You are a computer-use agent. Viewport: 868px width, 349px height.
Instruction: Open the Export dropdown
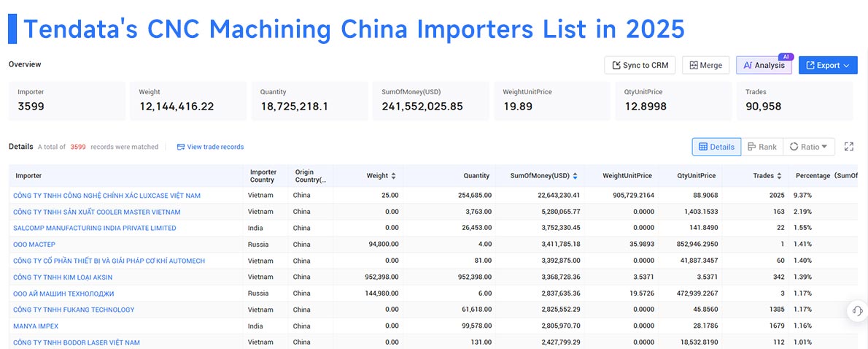(828, 66)
